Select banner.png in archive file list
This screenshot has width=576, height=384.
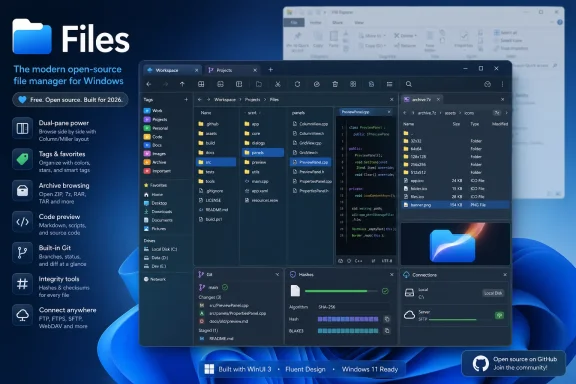point(456,205)
